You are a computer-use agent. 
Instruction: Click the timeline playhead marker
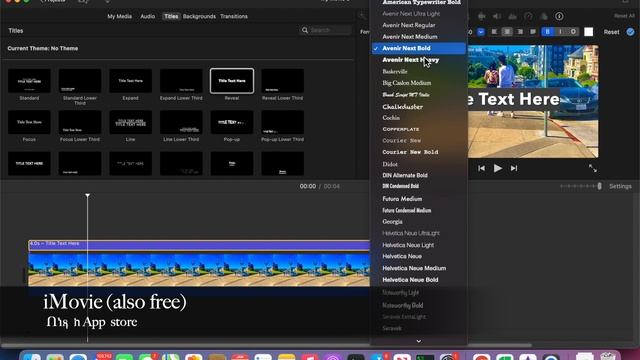pyautogui.click(x=87, y=196)
